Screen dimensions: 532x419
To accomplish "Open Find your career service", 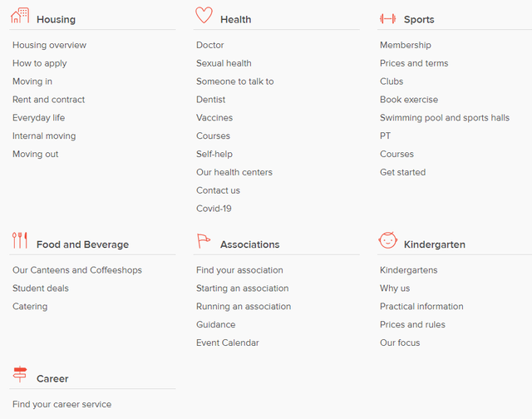I will [62, 404].
